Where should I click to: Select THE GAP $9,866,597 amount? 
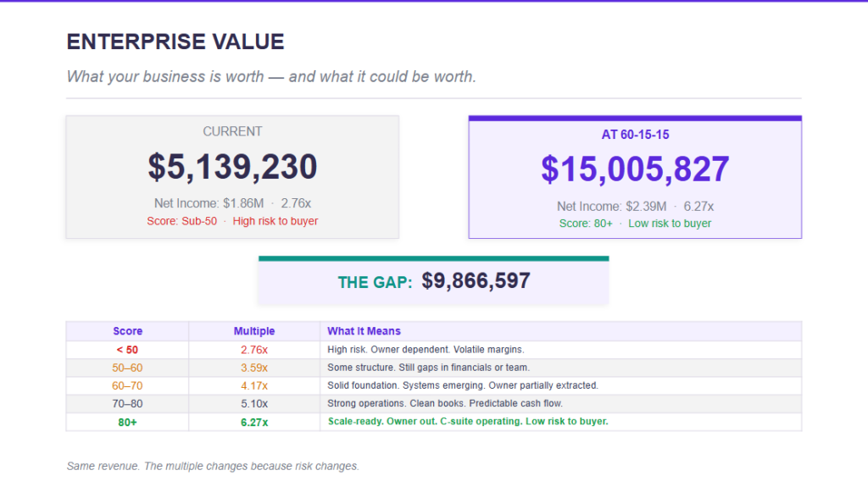(x=476, y=281)
